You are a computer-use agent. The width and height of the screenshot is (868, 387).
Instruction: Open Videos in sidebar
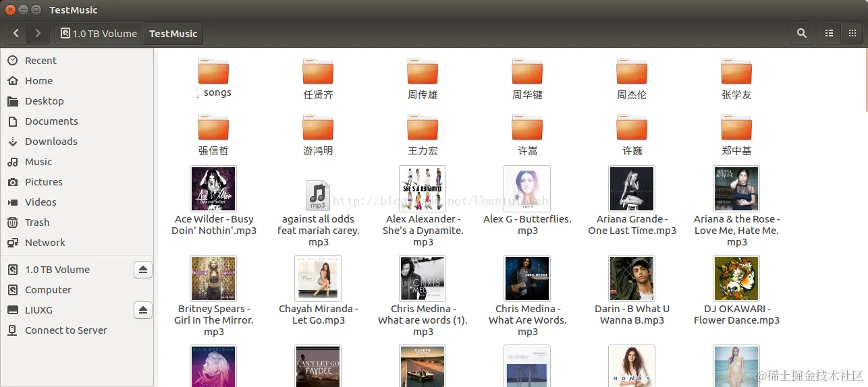click(78, 202)
